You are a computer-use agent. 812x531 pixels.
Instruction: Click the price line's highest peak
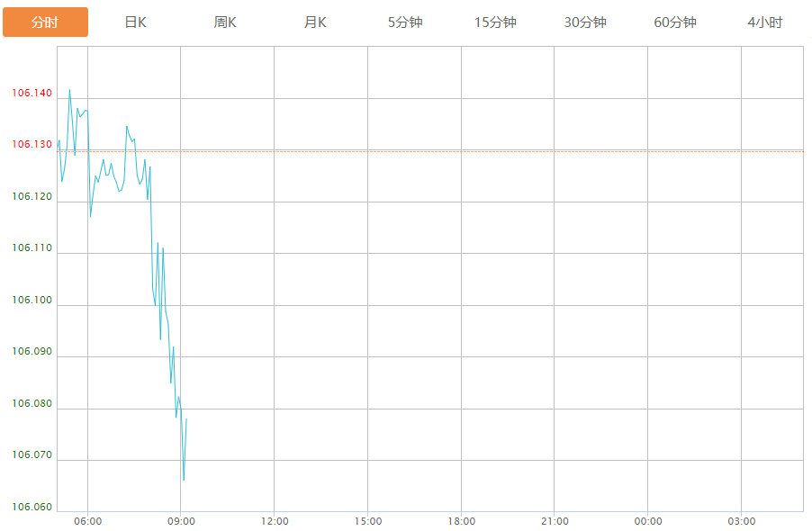click(x=70, y=90)
